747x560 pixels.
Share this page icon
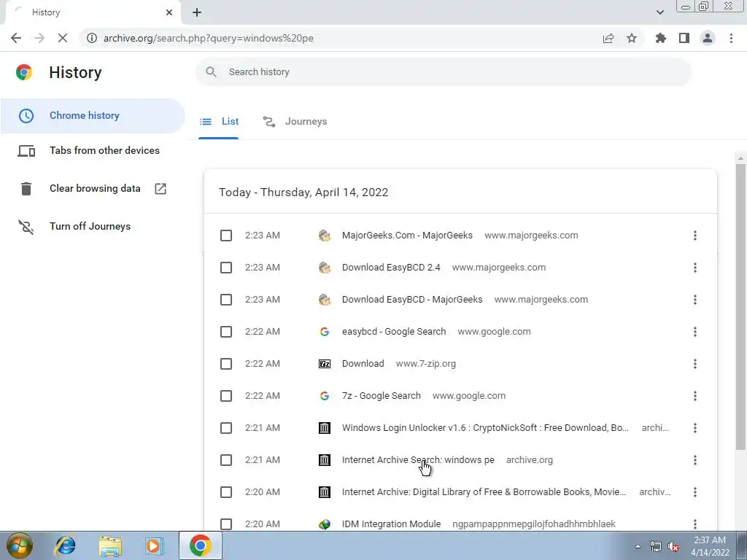(608, 38)
